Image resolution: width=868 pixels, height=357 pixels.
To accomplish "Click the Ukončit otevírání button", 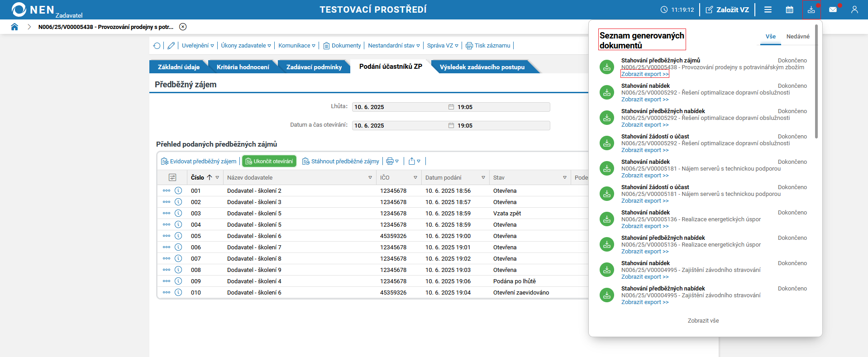I will (269, 161).
